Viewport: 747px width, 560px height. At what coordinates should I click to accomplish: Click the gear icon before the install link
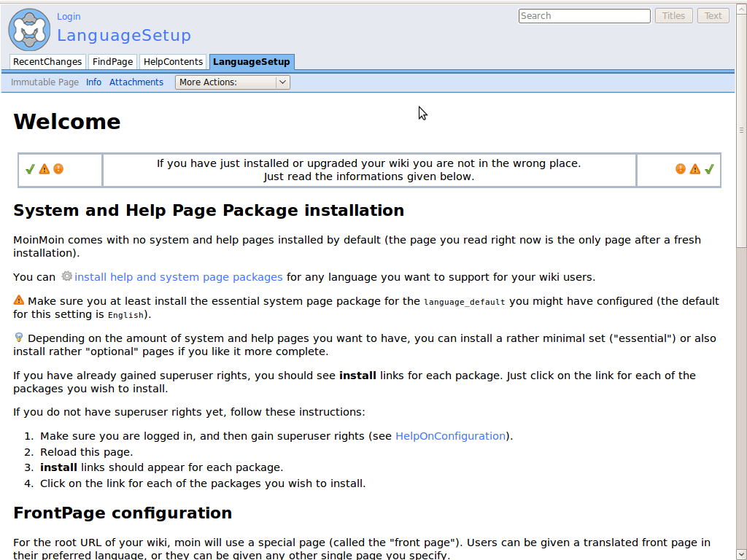(66, 276)
